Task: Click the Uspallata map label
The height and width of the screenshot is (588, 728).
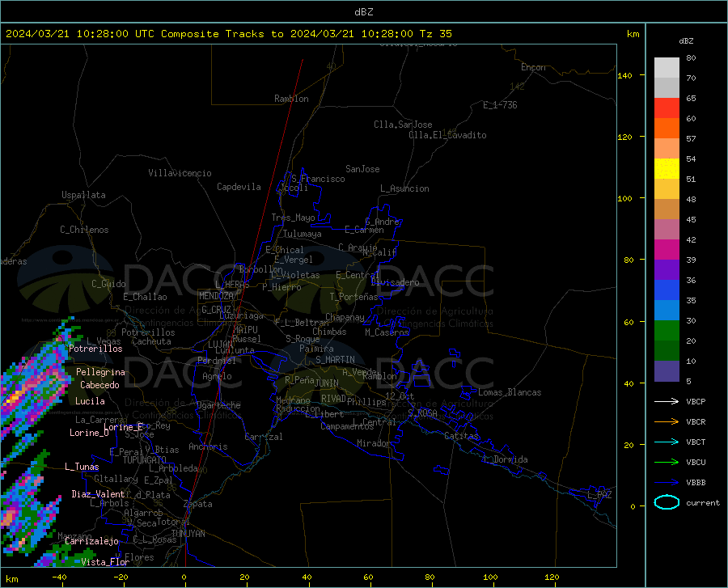Action: coord(83,195)
